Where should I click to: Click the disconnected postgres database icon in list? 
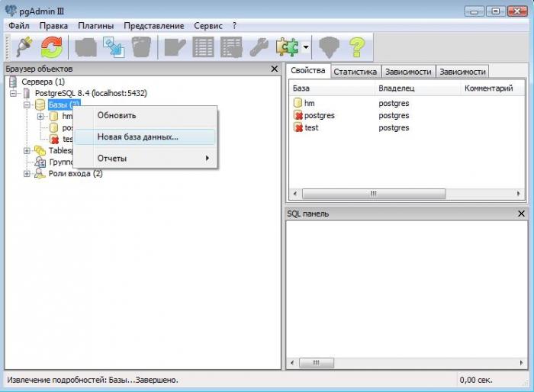(x=298, y=115)
